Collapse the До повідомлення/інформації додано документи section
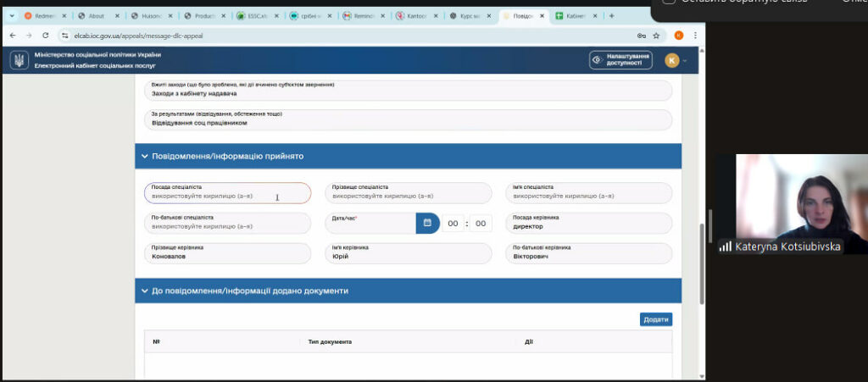Image resolution: width=868 pixels, height=382 pixels. click(143, 291)
